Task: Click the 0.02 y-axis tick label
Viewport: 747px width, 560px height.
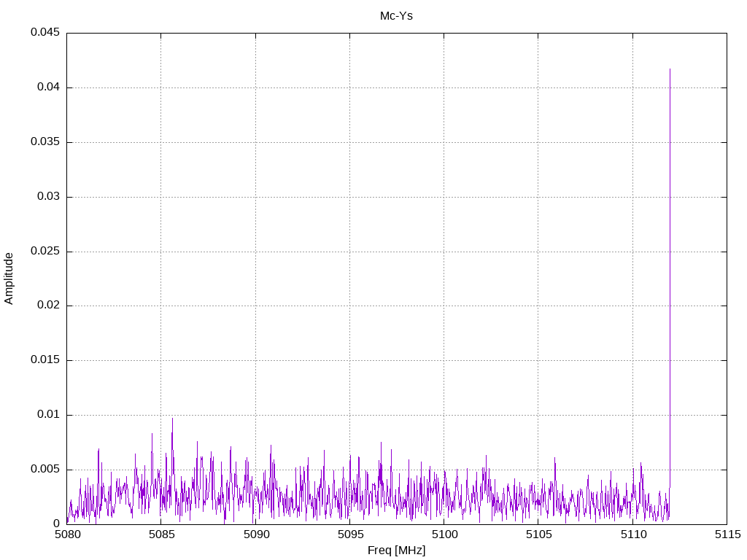Action: point(47,306)
